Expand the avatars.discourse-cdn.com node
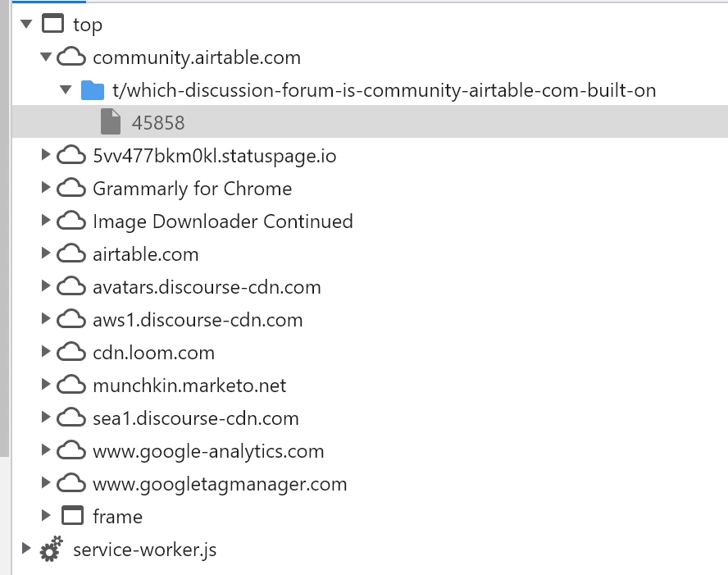Viewport: 728px width, 575px height. pos(46,286)
